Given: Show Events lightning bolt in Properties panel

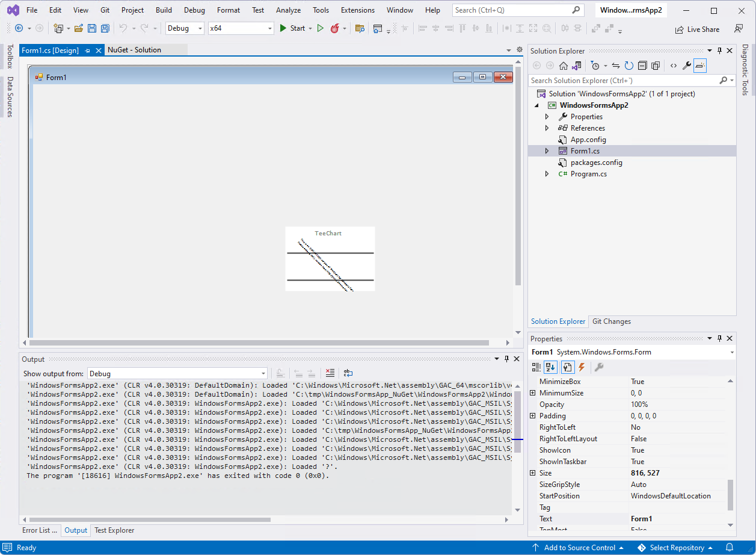Looking at the screenshot, I should pos(582,367).
